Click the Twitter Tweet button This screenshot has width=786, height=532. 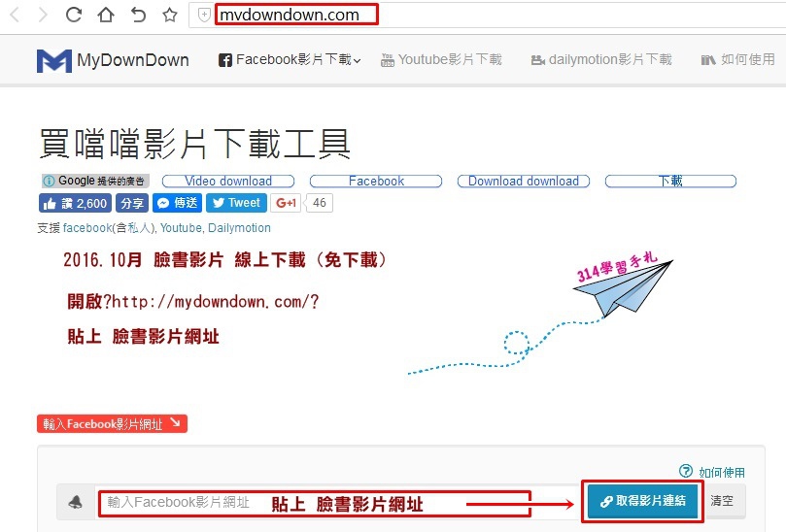(x=236, y=203)
